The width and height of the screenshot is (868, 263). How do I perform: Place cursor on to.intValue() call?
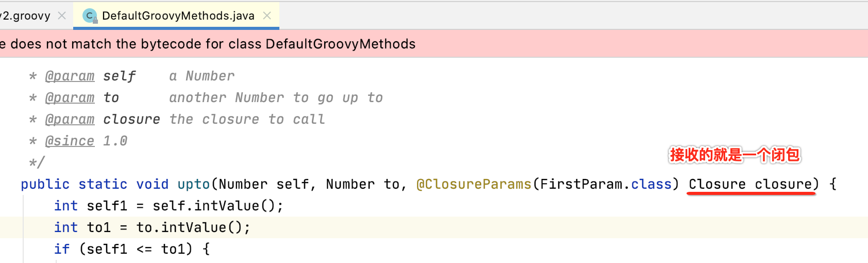coord(192,227)
